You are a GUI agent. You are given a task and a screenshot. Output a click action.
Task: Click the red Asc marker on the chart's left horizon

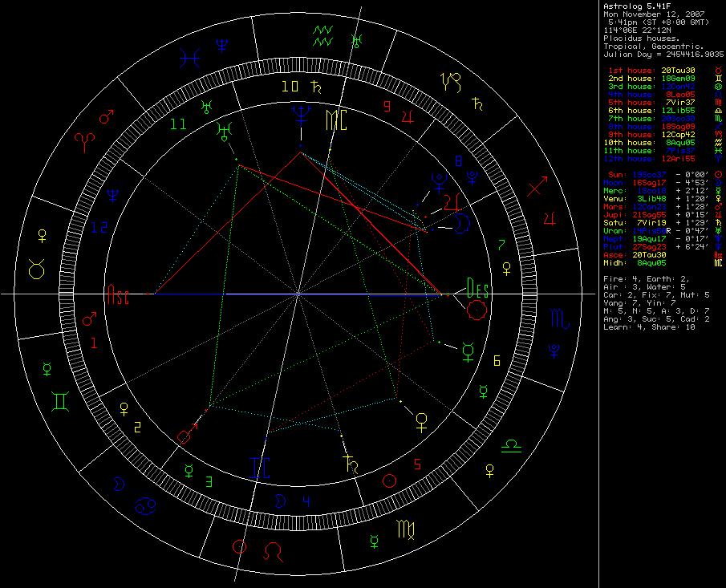point(118,295)
